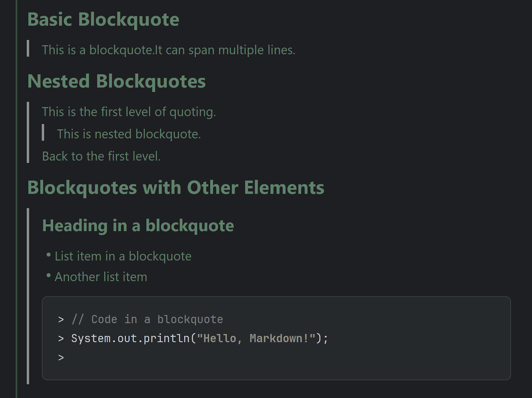Click the bullet dot before 'Another list item'
Viewport: 532px width, 398px height.
coord(49,275)
